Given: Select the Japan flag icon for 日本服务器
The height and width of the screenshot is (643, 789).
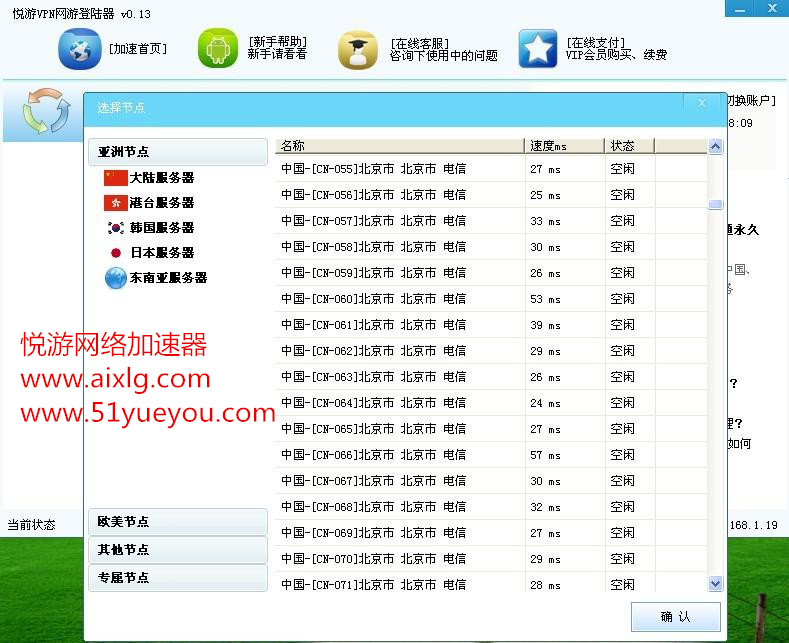Looking at the screenshot, I should point(116,253).
